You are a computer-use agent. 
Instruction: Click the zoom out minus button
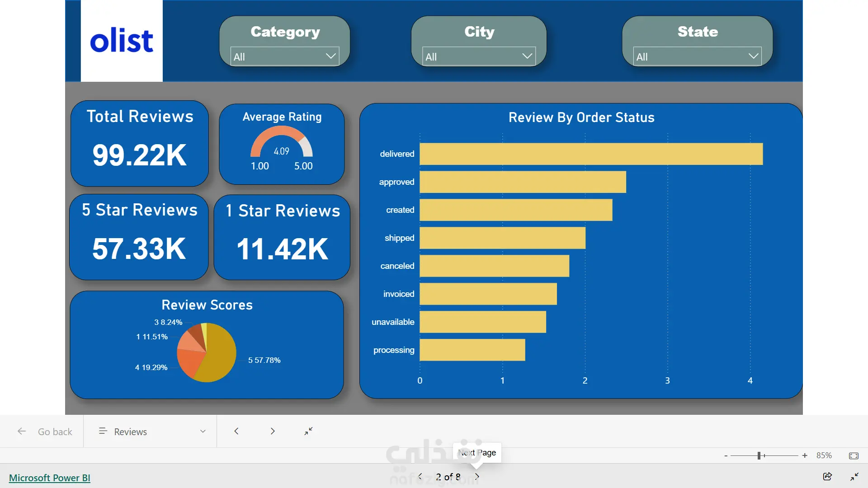point(726,455)
